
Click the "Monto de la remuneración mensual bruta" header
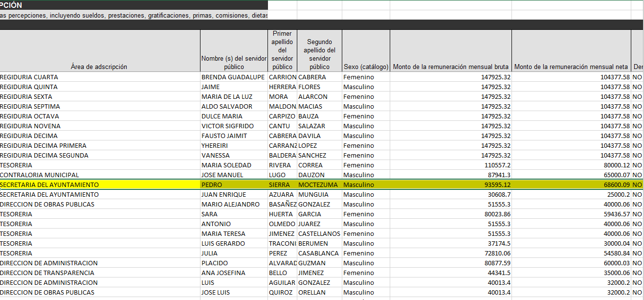tap(450, 67)
